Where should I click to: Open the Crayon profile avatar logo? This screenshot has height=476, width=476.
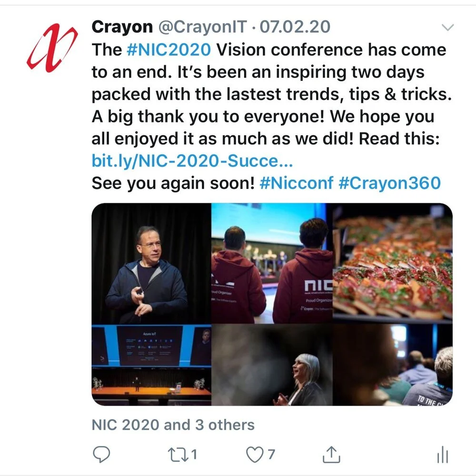[52, 47]
